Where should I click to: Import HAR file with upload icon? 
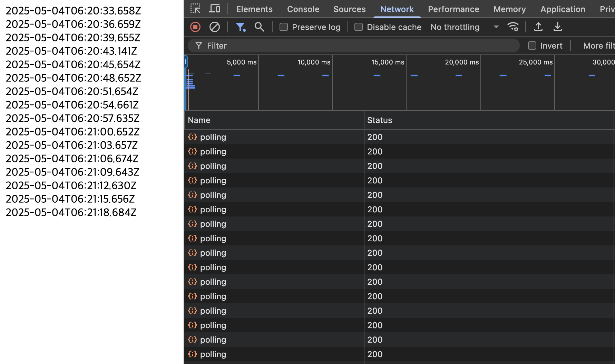(x=538, y=27)
